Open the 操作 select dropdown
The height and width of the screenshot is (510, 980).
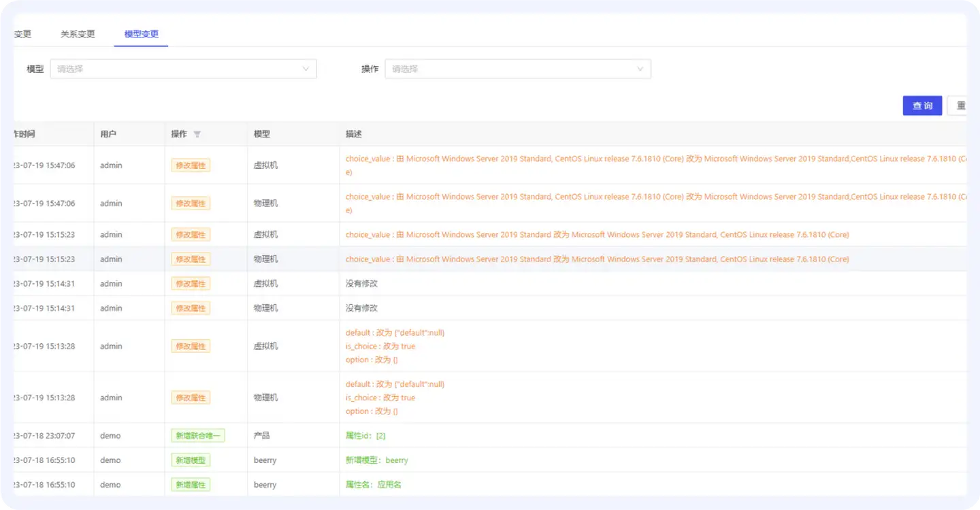[x=518, y=69]
